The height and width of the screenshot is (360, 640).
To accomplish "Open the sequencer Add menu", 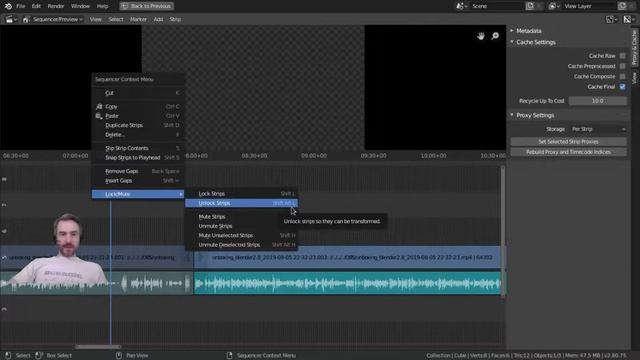I will [158, 19].
